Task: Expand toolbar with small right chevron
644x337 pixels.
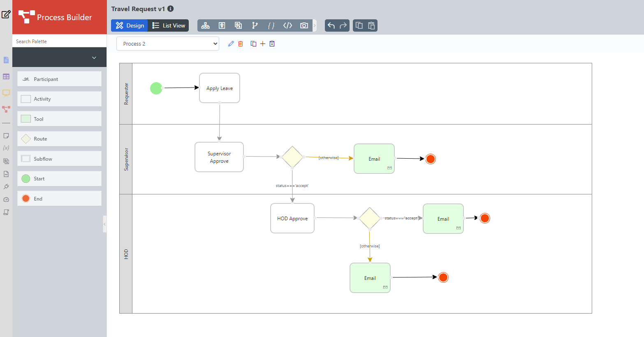Action: click(315, 25)
